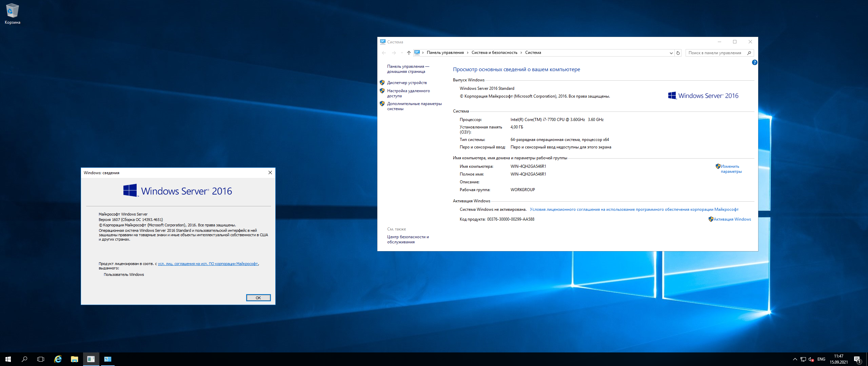Refresh the System window

[x=678, y=53]
